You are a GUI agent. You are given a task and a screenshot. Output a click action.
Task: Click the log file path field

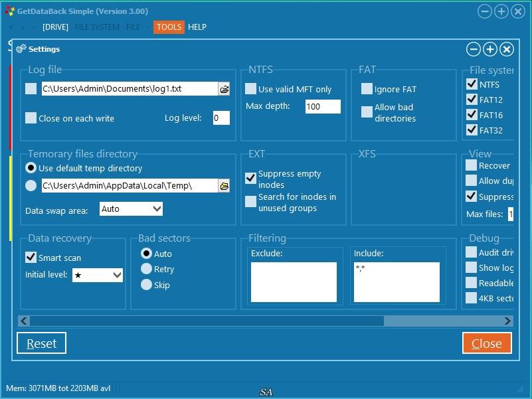click(130, 89)
